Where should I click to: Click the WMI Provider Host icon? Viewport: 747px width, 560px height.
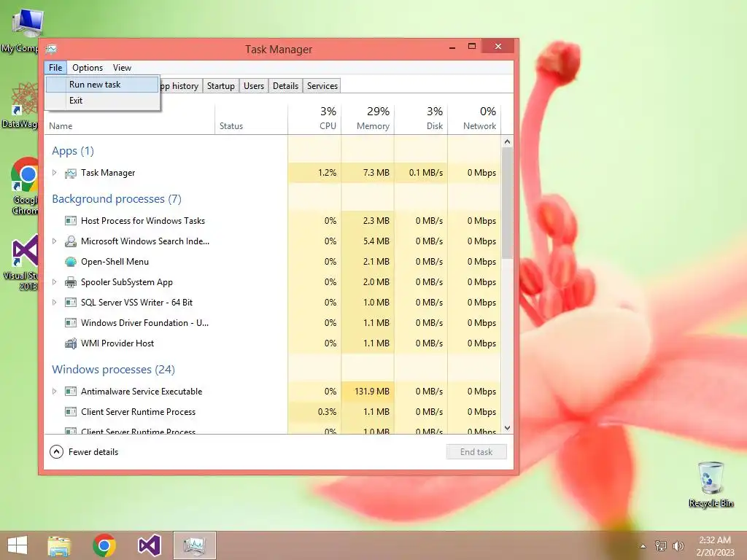tap(71, 343)
